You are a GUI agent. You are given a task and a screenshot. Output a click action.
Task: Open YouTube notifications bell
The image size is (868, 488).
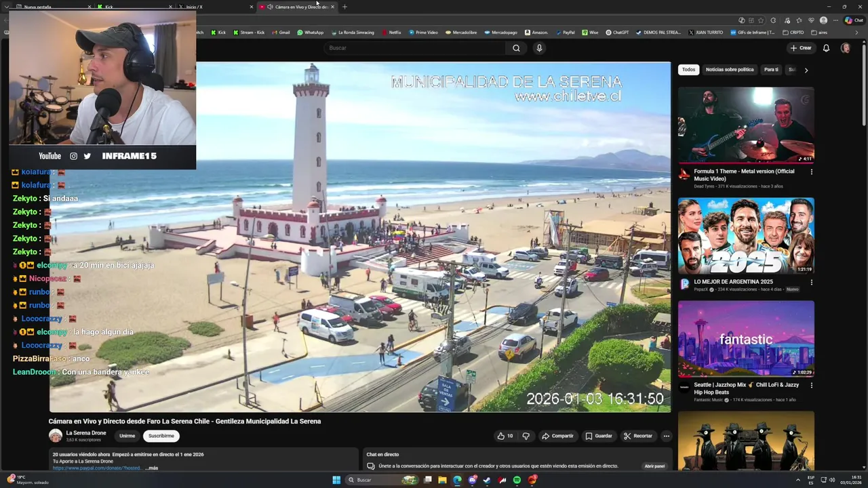click(x=826, y=48)
